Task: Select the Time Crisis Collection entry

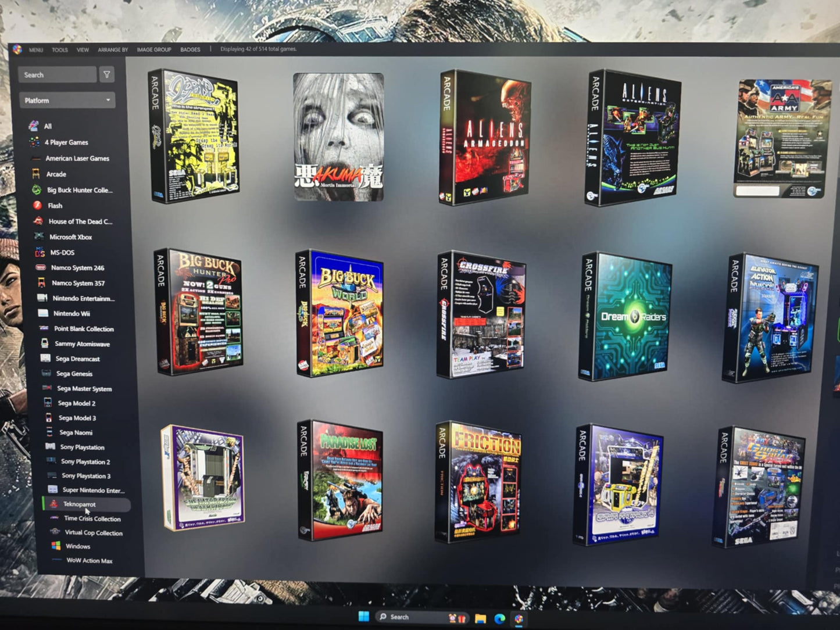Action: click(92, 518)
